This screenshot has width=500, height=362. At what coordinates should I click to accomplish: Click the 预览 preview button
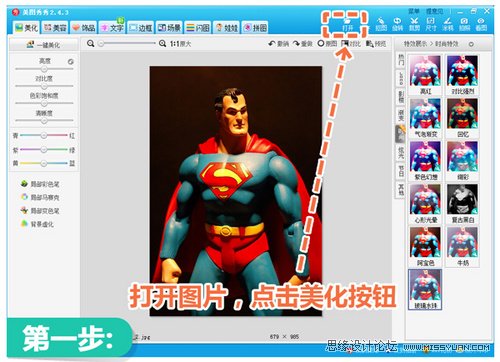[376, 44]
